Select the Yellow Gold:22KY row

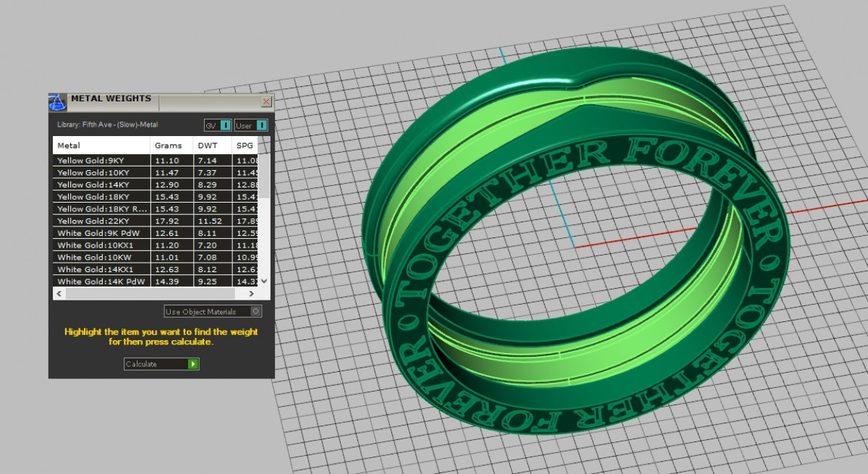(x=101, y=221)
